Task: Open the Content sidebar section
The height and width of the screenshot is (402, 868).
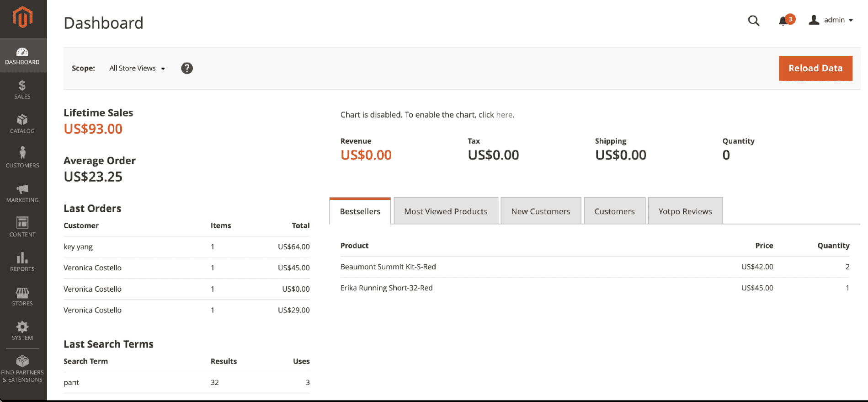Action: [22, 227]
